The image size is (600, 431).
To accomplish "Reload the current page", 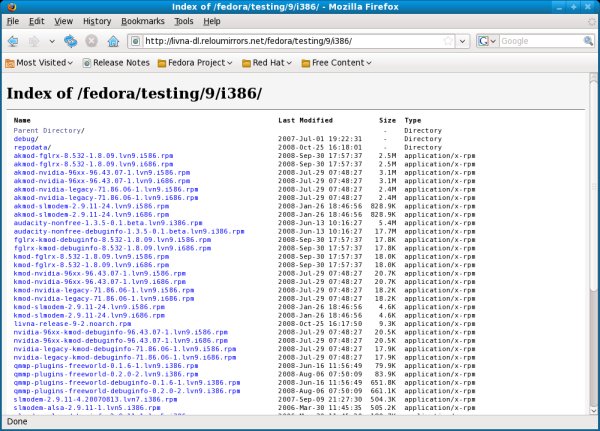I will (x=70, y=41).
